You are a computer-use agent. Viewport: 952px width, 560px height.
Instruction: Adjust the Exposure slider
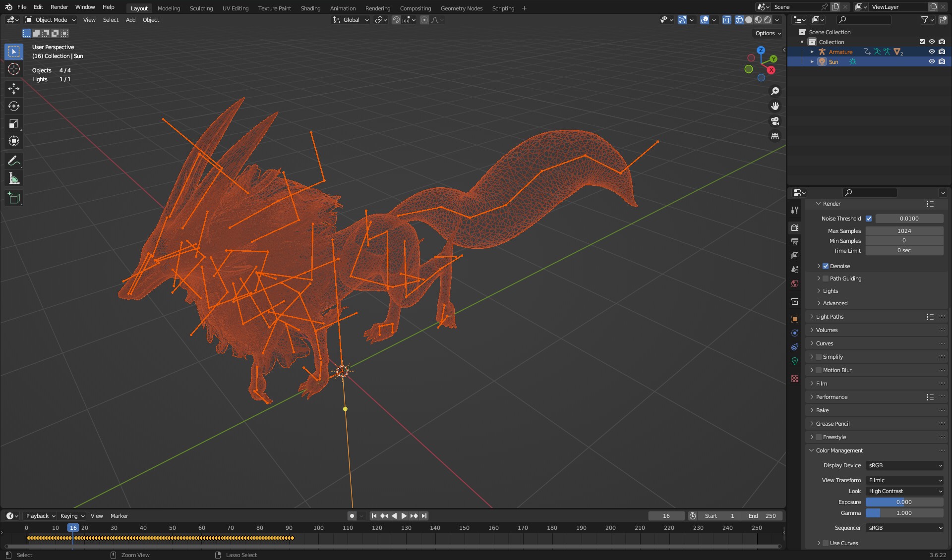(904, 502)
